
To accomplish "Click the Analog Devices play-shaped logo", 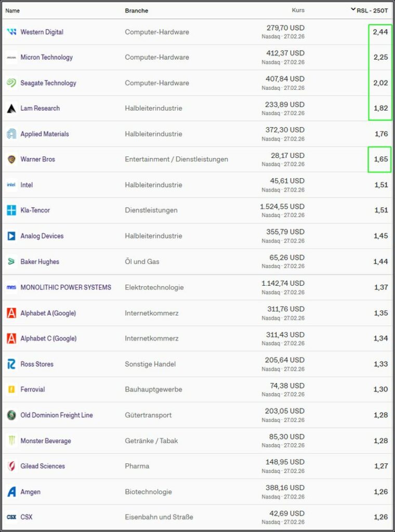I will [x=11, y=236].
